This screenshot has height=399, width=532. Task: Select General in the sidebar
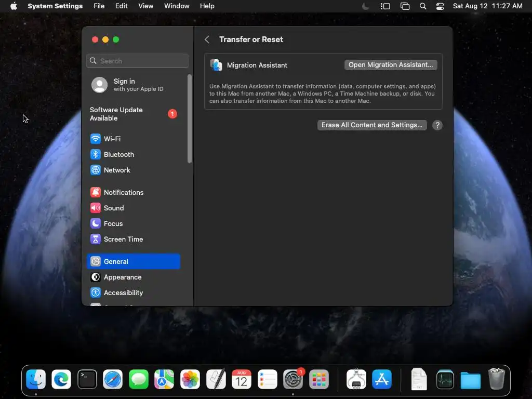(x=134, y=261)
